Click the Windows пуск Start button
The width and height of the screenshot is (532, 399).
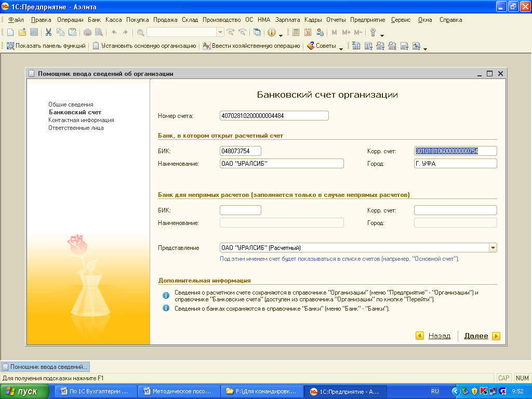click(24, 392)
